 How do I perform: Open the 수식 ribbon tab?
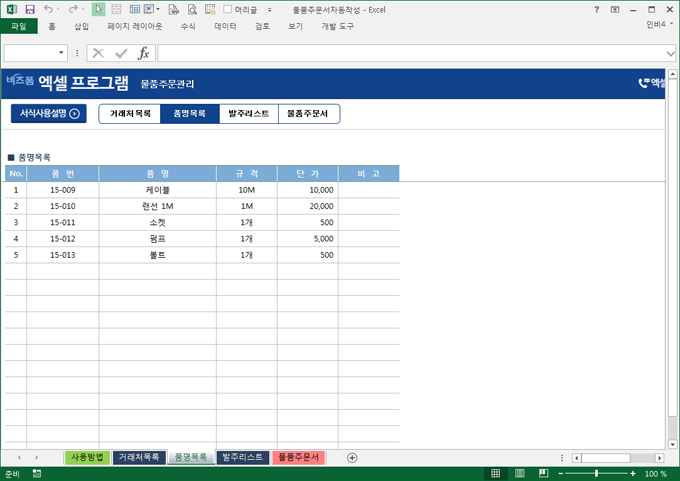coord(188,26)
